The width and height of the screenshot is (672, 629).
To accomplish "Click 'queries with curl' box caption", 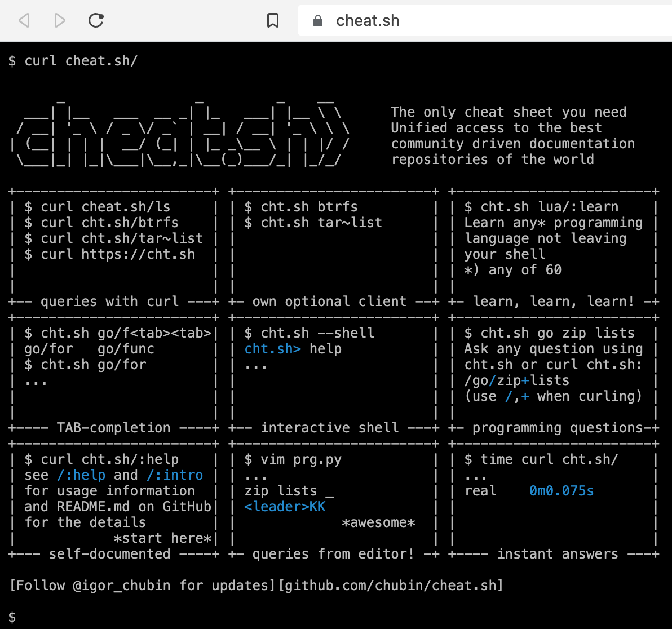I will [x=110, y=302].
